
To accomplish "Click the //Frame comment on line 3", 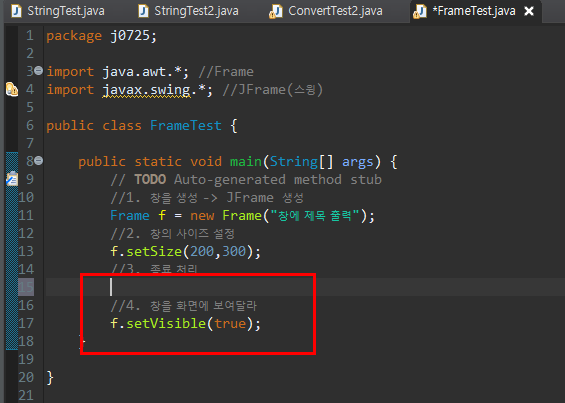I will tap(226, 72).
